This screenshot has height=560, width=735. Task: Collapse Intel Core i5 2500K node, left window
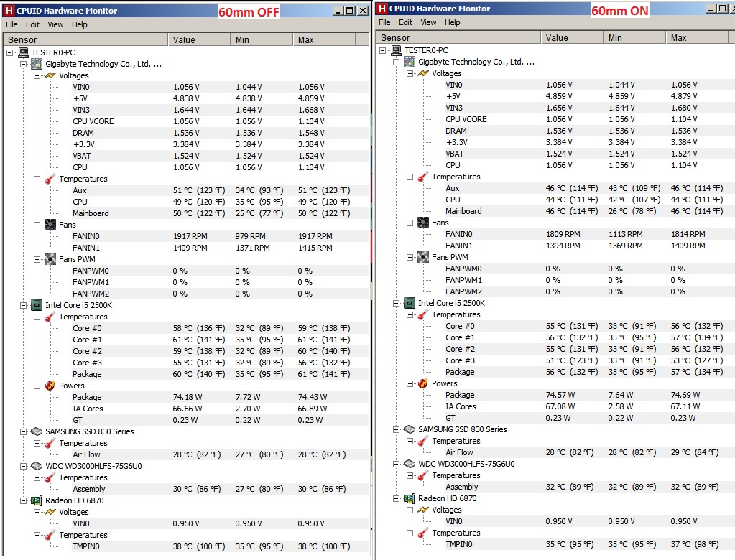[23, 305]
